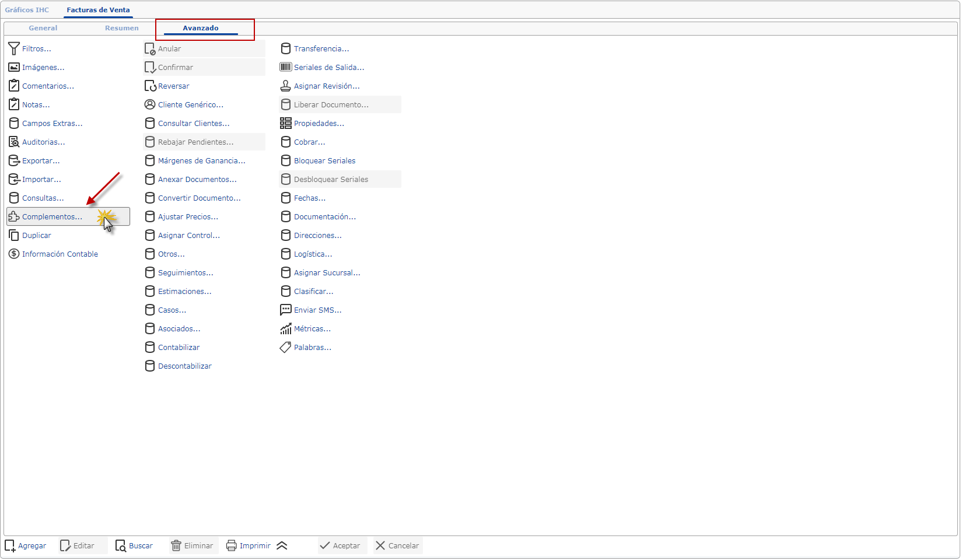This screenshot has height=560, width=962.
Task: Open Márgenes de Ganancia
Action: pyautogui.click(x=201, y=161)
